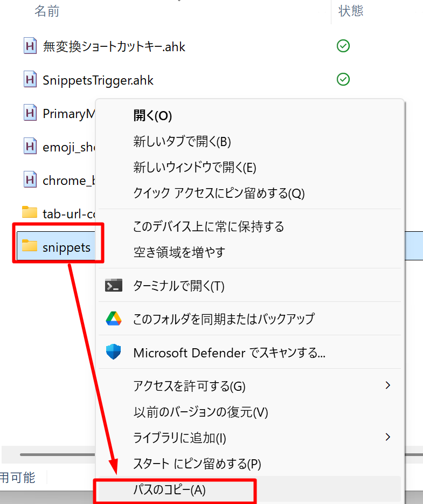
Task: Click the terminal icon in context menu
Action: point(114,286)
